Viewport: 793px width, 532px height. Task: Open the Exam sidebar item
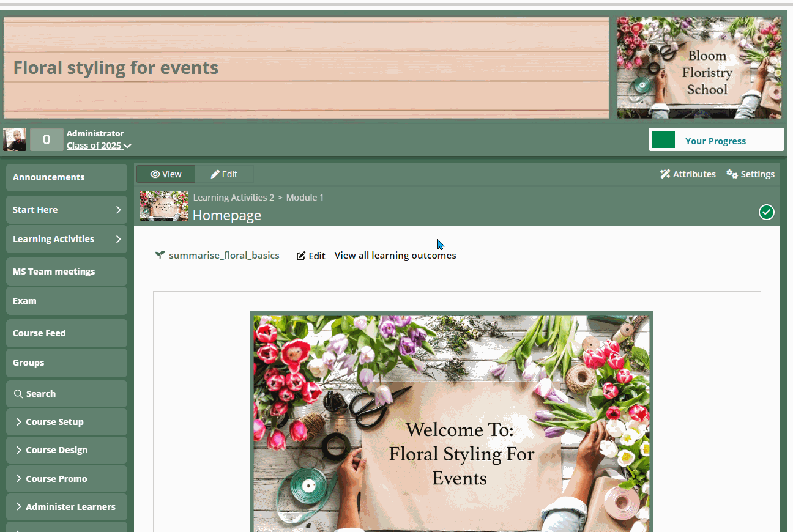pos(67,301)
